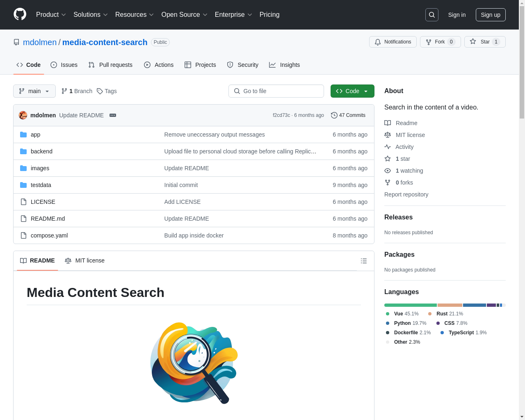
Task: Focus the Go to file search field
Action: pos(276,91)
